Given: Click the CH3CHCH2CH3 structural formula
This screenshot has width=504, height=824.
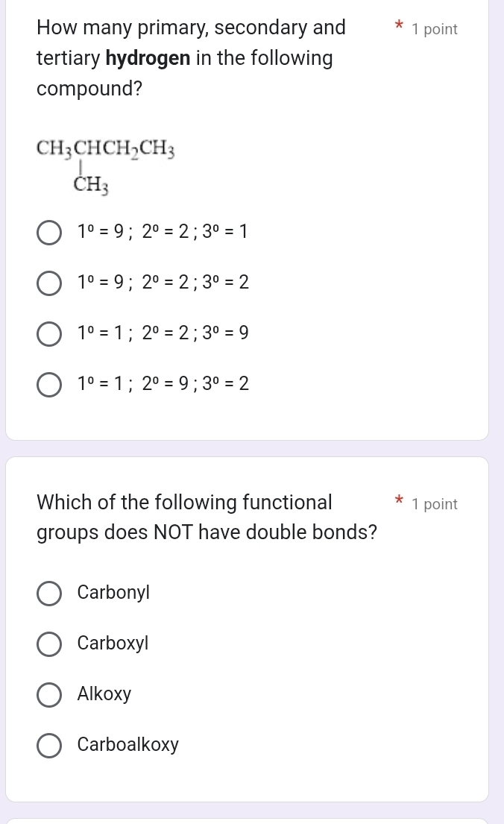Looking at the screenshot, I should 104,149.
